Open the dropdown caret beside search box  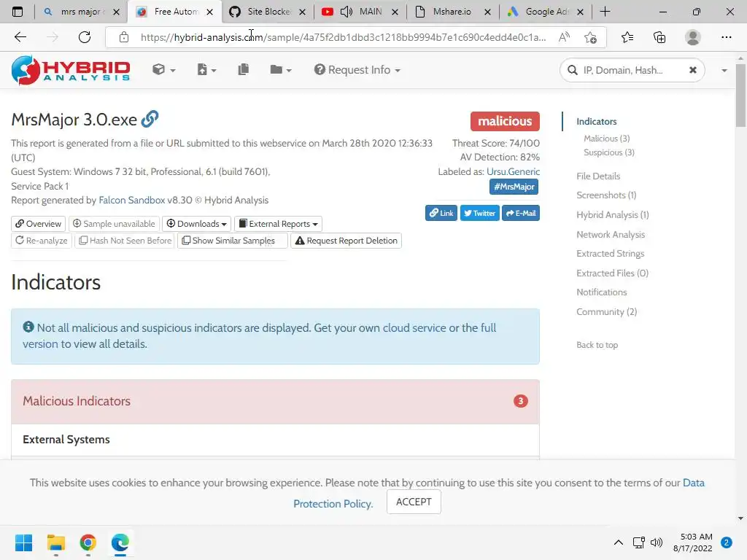pos(724,71)
